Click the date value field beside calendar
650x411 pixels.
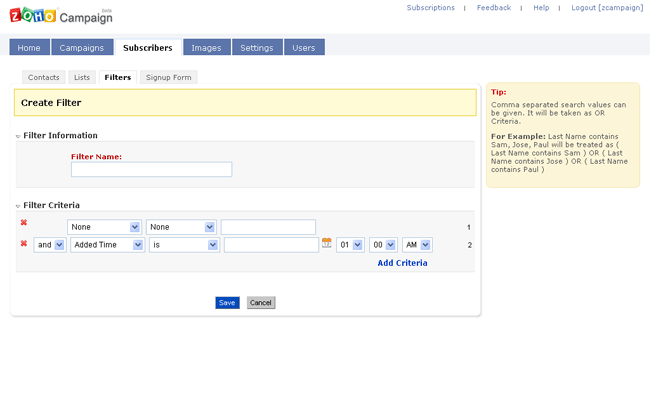(x=271, y=245)
